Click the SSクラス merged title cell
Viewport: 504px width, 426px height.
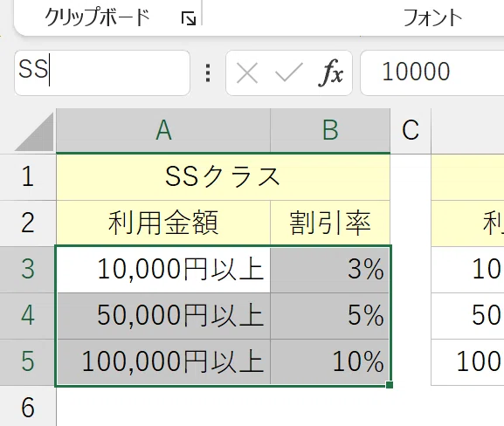[x=223, y=177]
